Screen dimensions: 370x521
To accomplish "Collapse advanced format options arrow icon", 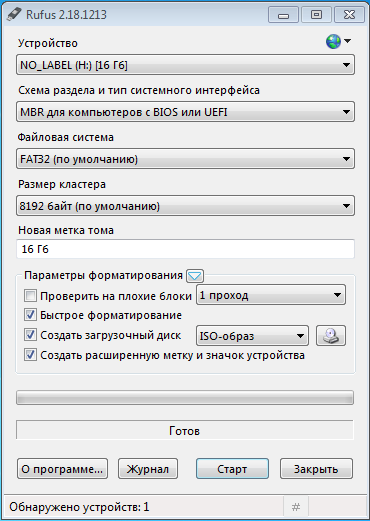I will 195,276.
